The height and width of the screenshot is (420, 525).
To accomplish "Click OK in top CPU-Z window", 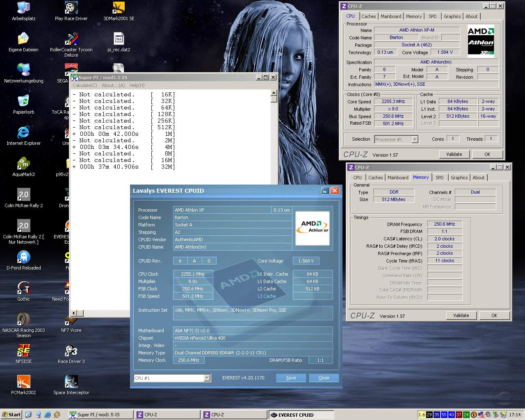I will 487,154.
